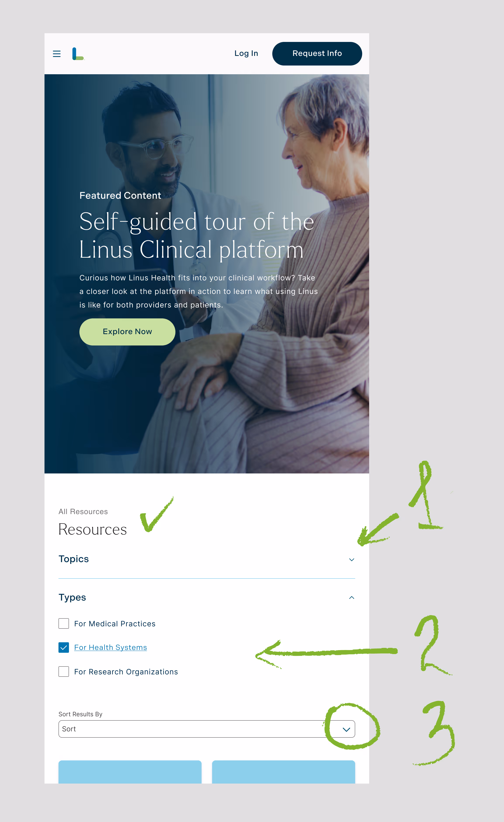Open the Sort Results By dropdown

pyautogui.click(x=207, y=729)
